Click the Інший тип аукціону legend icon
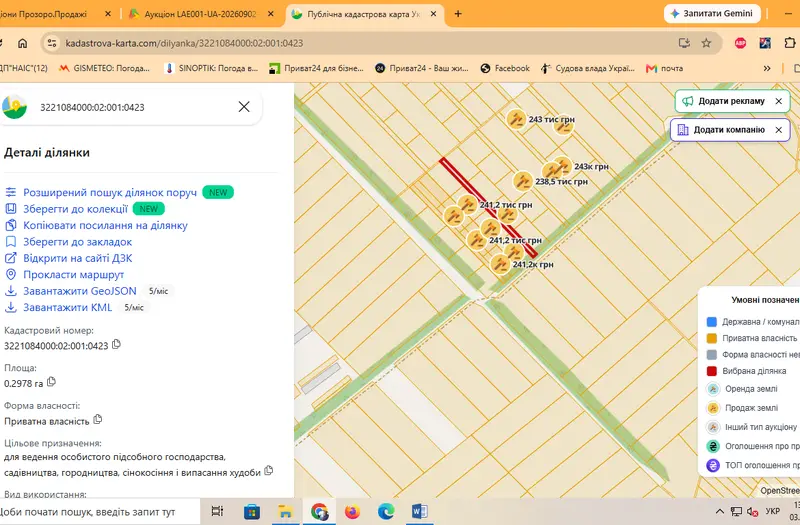800x525 pixels. click(x=712, y=427)
